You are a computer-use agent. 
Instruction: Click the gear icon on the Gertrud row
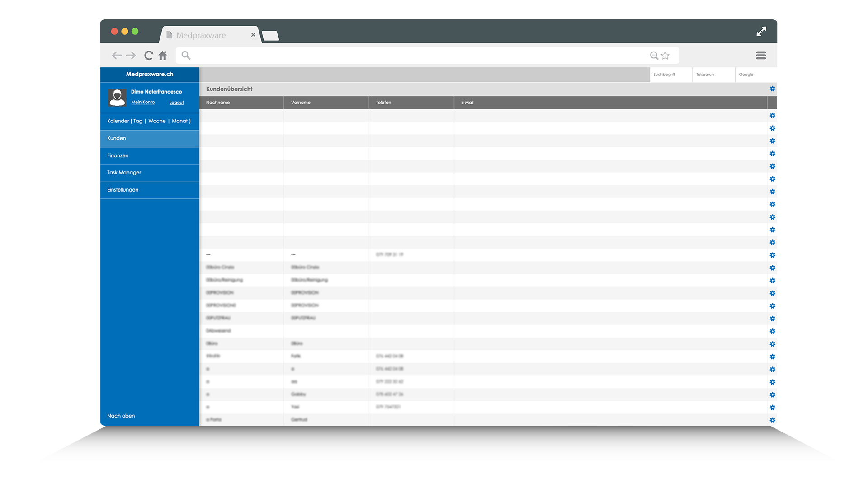tap(773, 420)
